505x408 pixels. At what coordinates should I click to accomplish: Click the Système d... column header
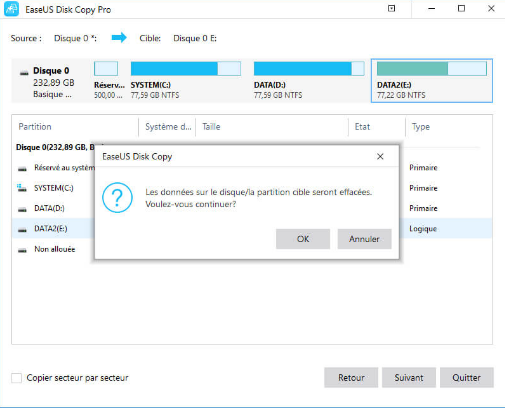[168, 127]
